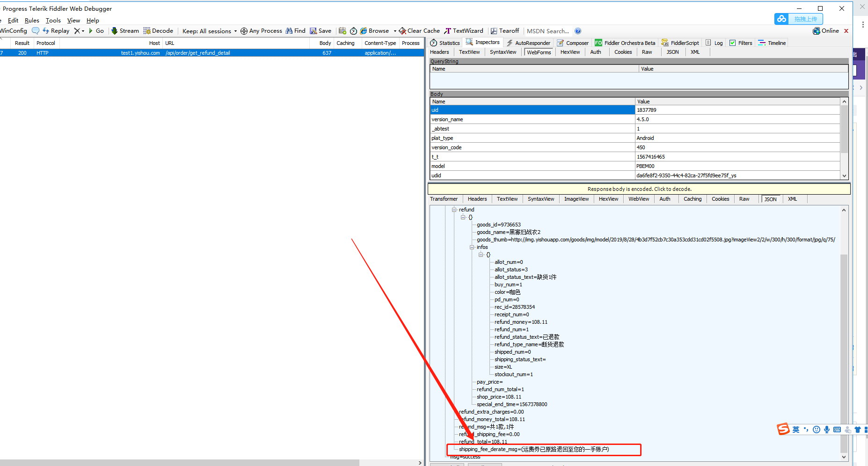Select request Headers inspector tab
Screen dimensions: 868x466
[439, 52]
